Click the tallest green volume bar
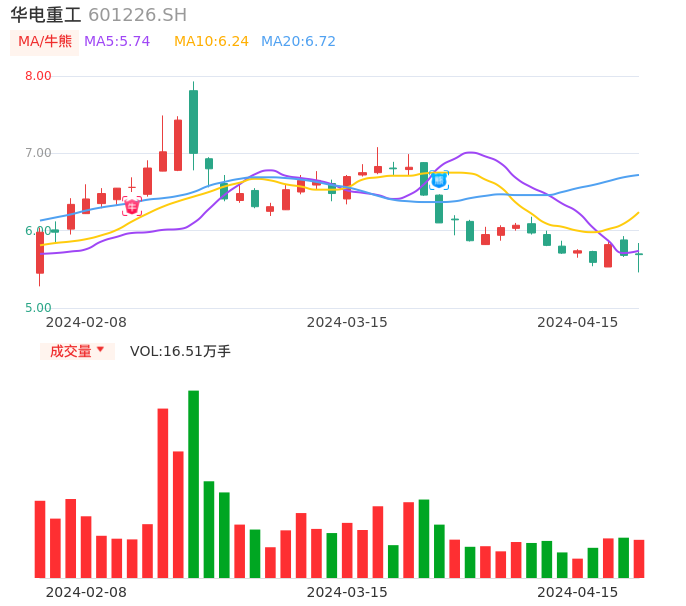686x606 pixels. pyautogui.click(x=193, y=484)
